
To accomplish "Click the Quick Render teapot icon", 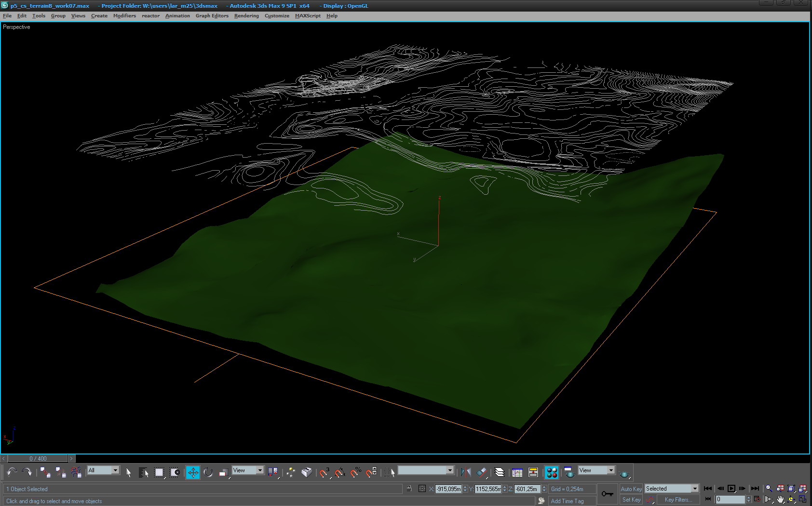I will pyautogui.click(x=624, y=473).
